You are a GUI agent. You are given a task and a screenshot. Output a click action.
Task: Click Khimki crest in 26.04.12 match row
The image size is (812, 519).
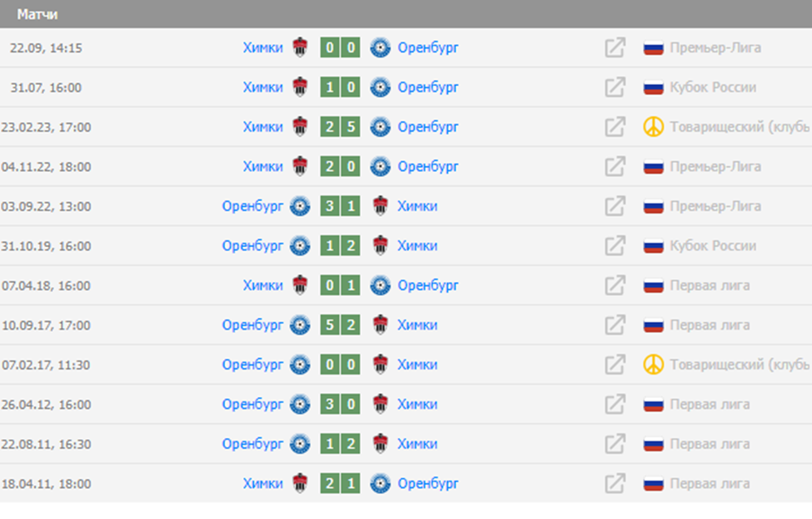[x=380, y=405]
